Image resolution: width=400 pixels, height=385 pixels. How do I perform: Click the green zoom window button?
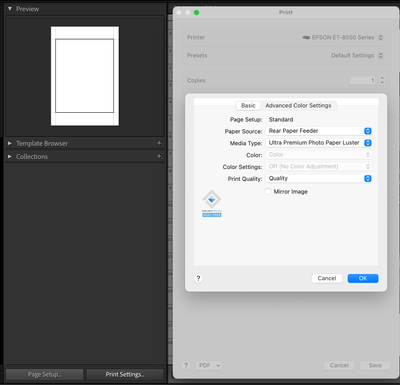(x=196, y=12)
